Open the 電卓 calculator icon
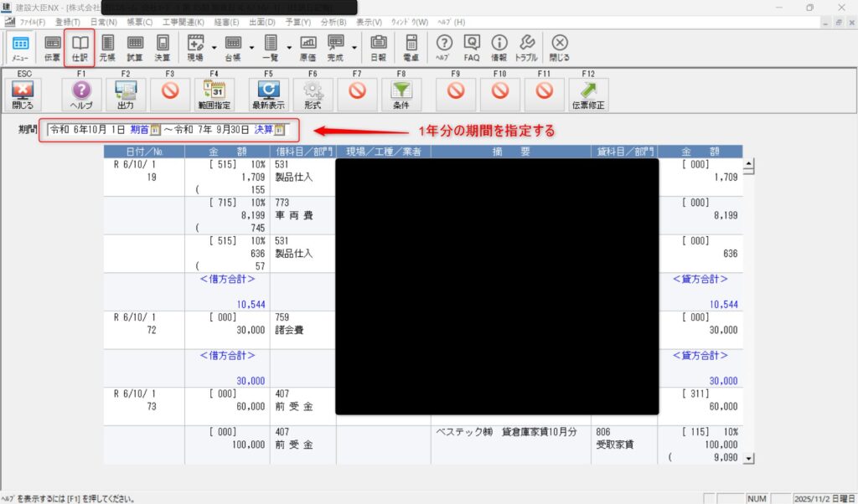The height and width of the screenshot is (504, 858). coord(411,47)
